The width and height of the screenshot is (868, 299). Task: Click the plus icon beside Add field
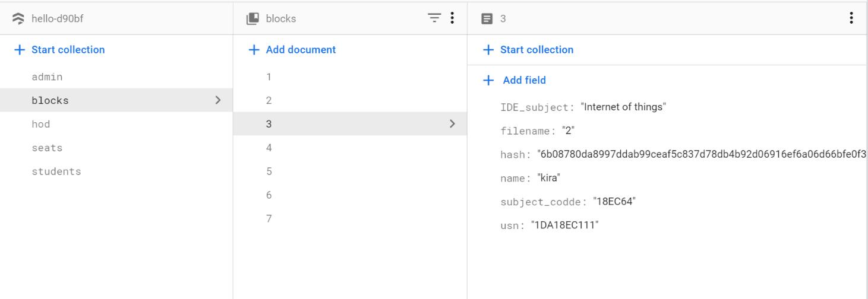488,80
